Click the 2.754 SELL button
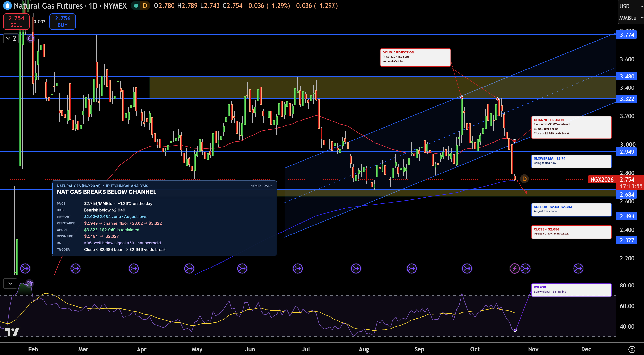The height and width of the screenshot is (355, 644). pos(16,21)
